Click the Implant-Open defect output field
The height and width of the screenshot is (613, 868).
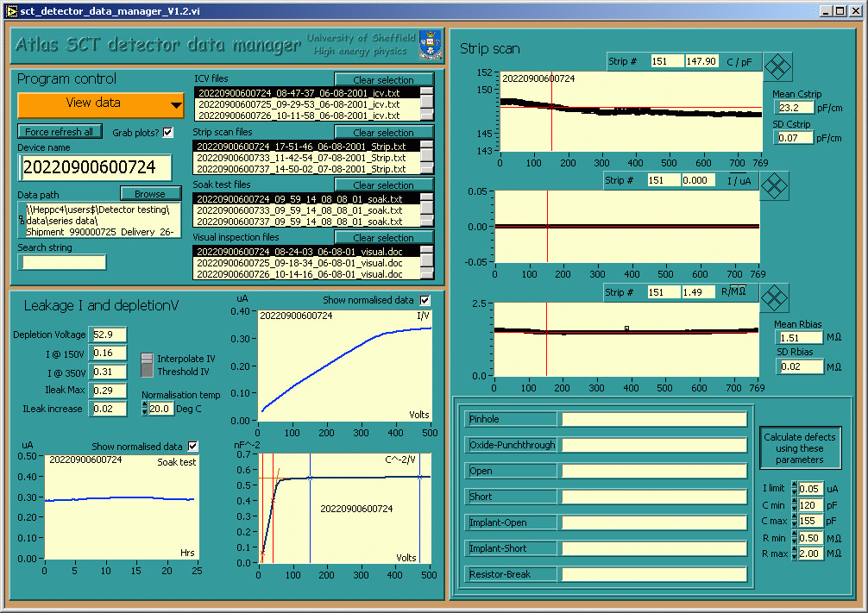[654, 522]
